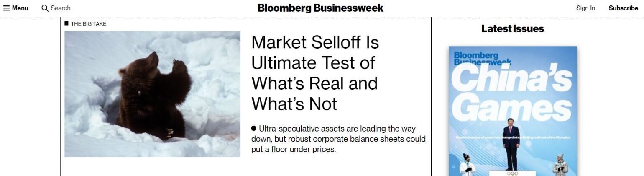This screenshot has height=176, width=644.
Task: Focus the Search text field
Action: pos(61,8)
